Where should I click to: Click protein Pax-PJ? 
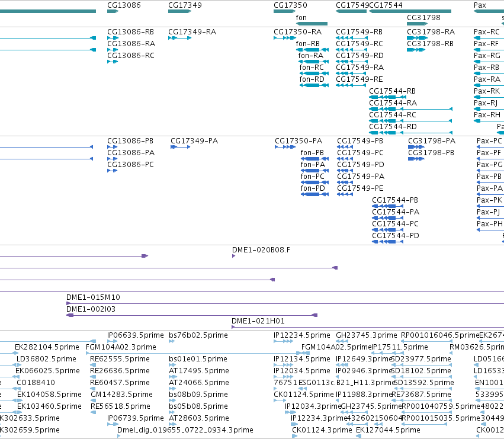[x=488, y=212]
